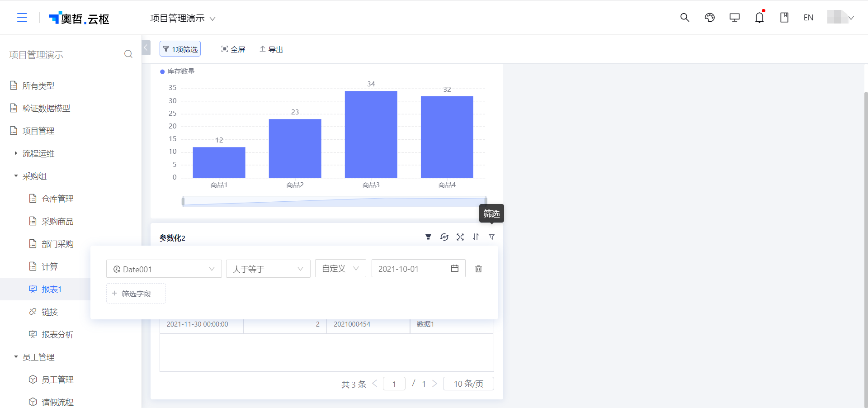Click the 全屏 fullscreen button
The height and width of the screenshot is (408, 868).
(233, 49)
